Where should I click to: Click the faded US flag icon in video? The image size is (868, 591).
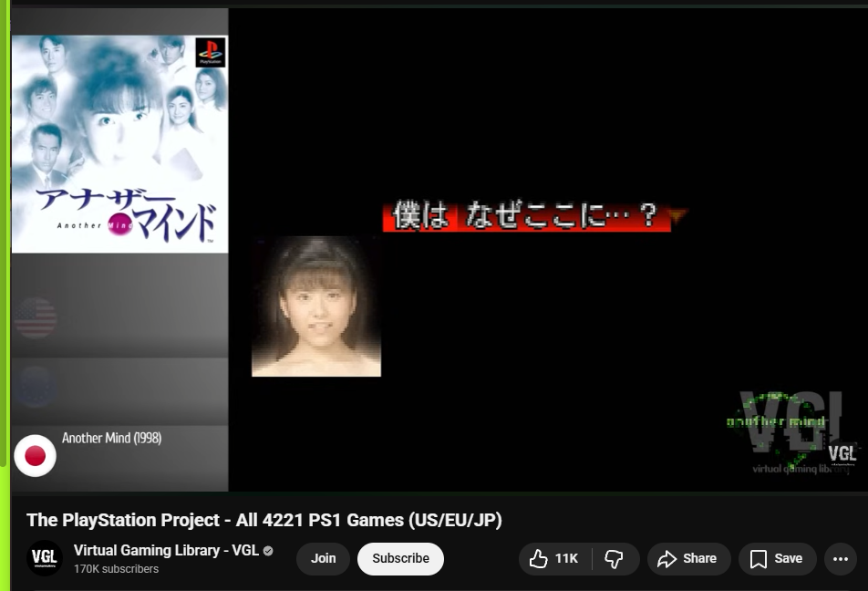pyautogui.click(x=36, y=318)
